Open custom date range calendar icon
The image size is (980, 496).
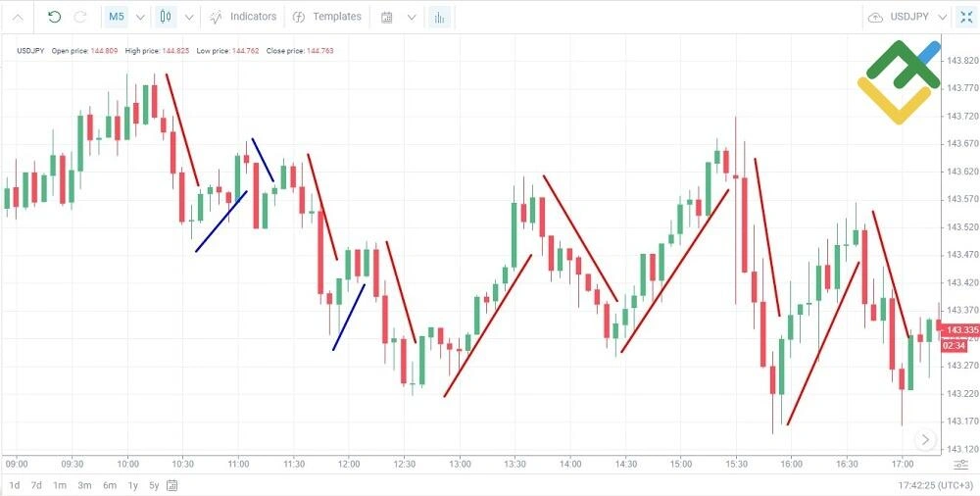[172, 485]
